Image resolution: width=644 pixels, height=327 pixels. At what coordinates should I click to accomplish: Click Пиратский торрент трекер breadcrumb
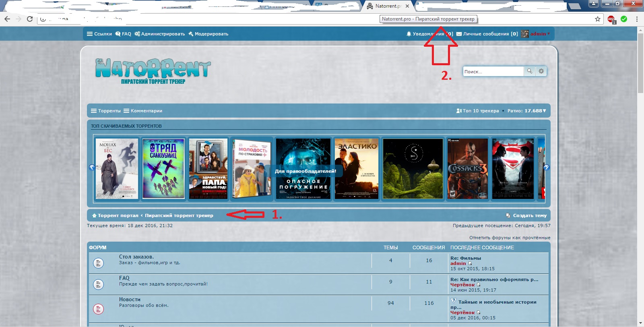click(x=179, y=215)
